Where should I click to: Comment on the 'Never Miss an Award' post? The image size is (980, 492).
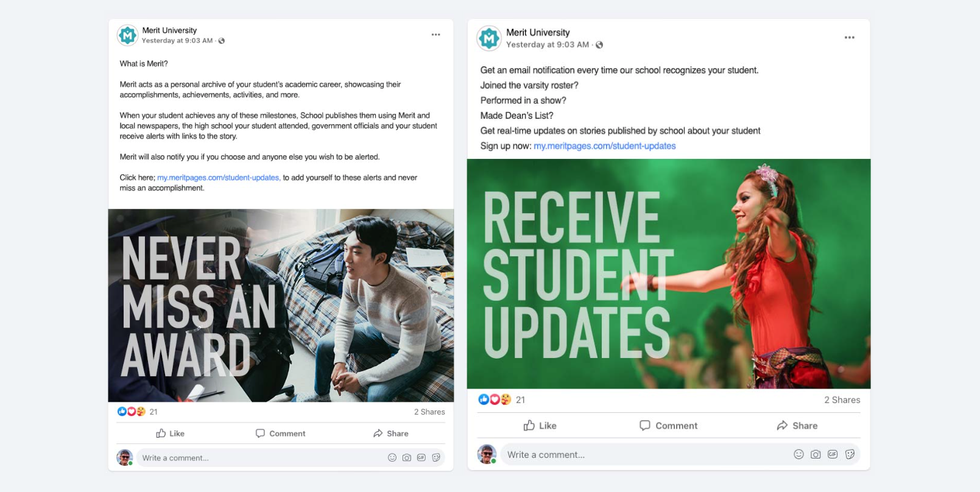pos(280,434)
